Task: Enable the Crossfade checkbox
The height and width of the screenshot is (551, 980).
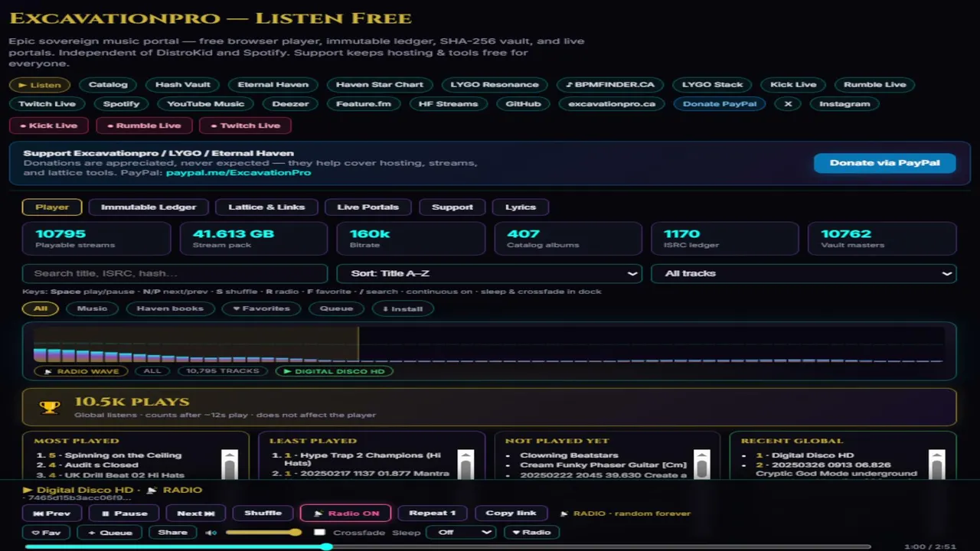Action: click(x=320, y=533)
